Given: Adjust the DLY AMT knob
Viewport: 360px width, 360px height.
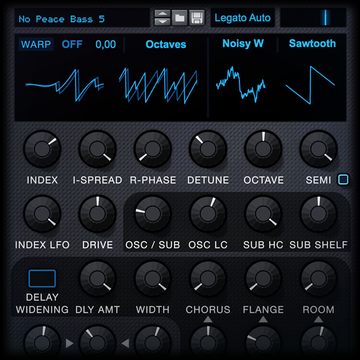Looking at the screenshot, I should coord(97,278).
